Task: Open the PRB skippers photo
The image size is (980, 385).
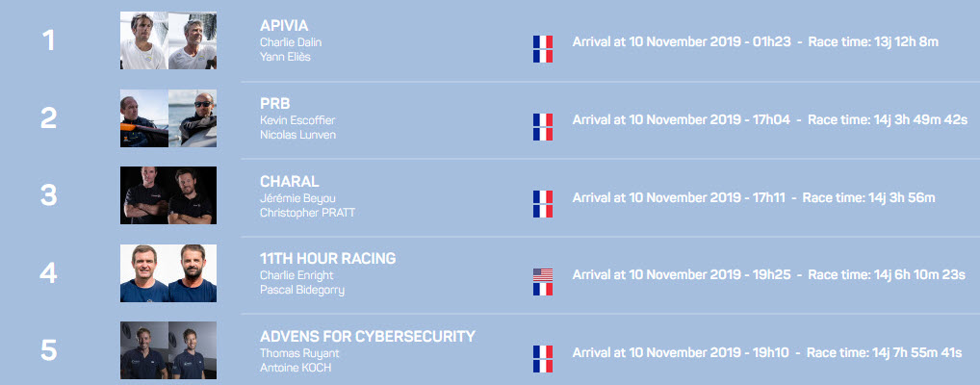Action: coord(168,118)
